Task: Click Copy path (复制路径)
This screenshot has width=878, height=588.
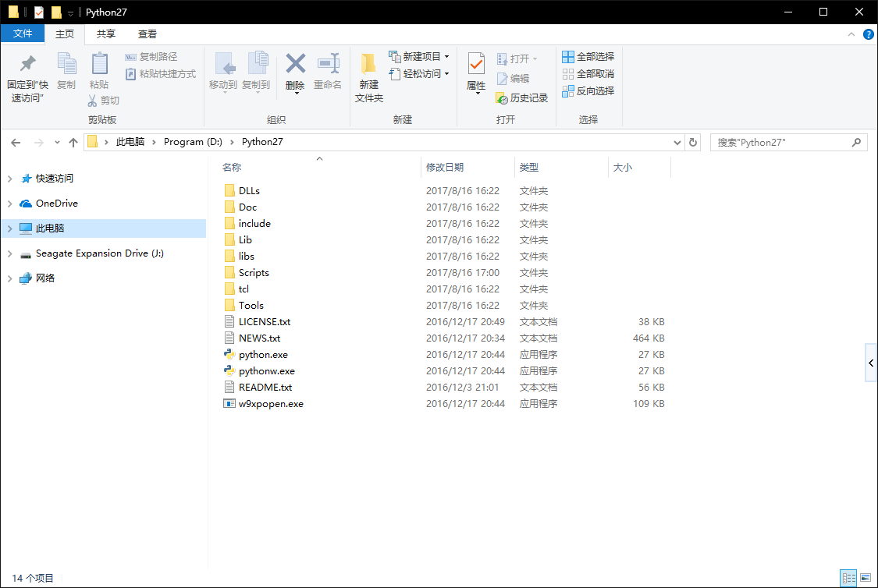Action: point(151,56)
